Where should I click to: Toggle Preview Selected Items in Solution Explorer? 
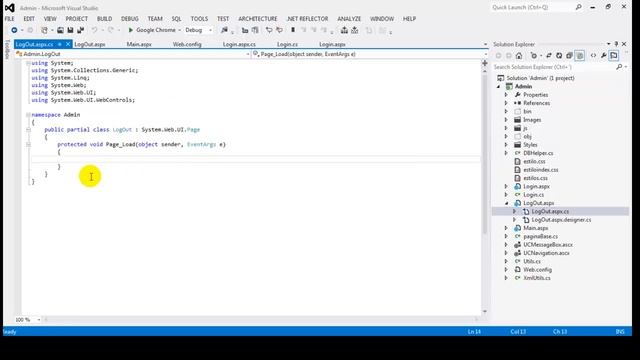click(x=614, y=56)
